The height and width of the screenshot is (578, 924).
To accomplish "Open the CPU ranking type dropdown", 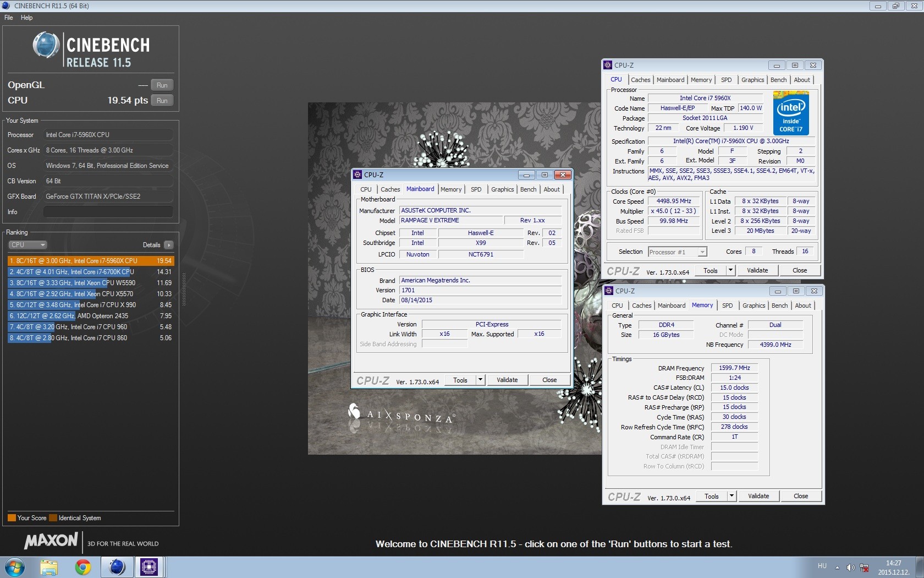I will click(x=28, y=245).
